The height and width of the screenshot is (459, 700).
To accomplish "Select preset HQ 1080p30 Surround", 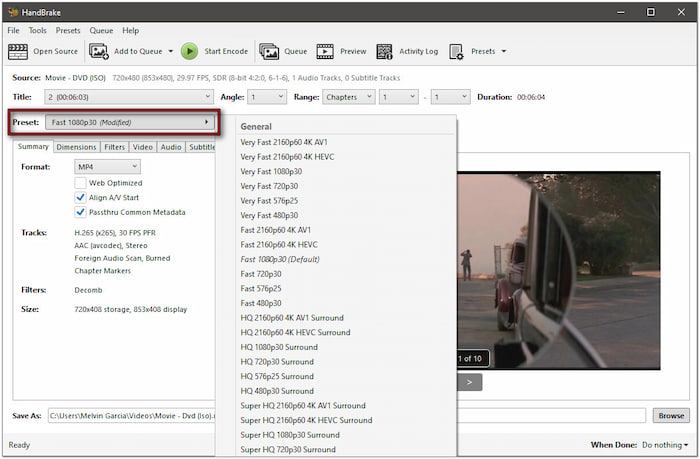I will pyautogui.click(x=279, y=347).
